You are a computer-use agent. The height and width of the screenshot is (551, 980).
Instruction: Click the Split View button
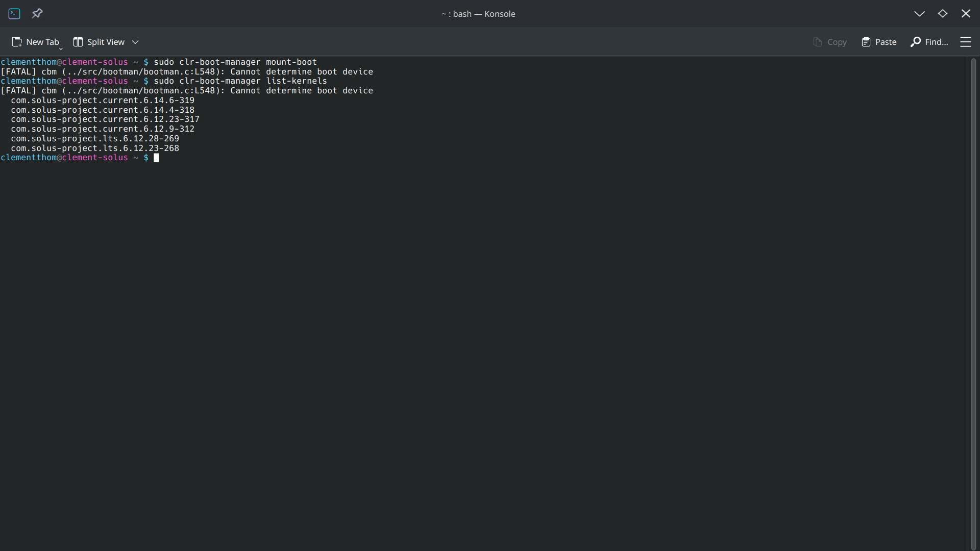[99, 42]
